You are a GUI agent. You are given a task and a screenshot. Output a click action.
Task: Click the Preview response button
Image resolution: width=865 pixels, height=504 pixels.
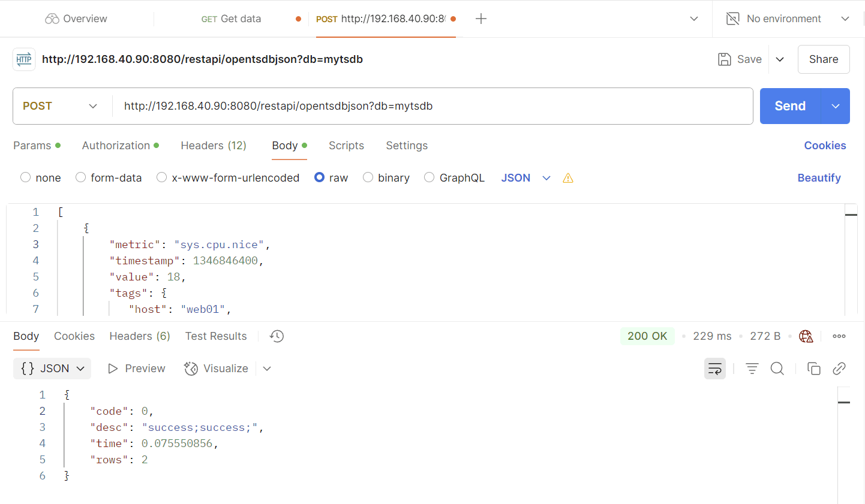pos(136,369)
